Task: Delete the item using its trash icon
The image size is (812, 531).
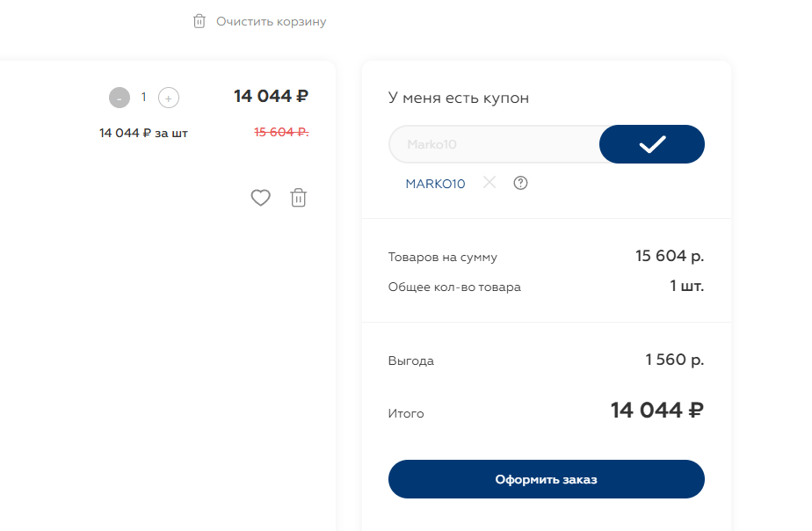Action: 299,198
